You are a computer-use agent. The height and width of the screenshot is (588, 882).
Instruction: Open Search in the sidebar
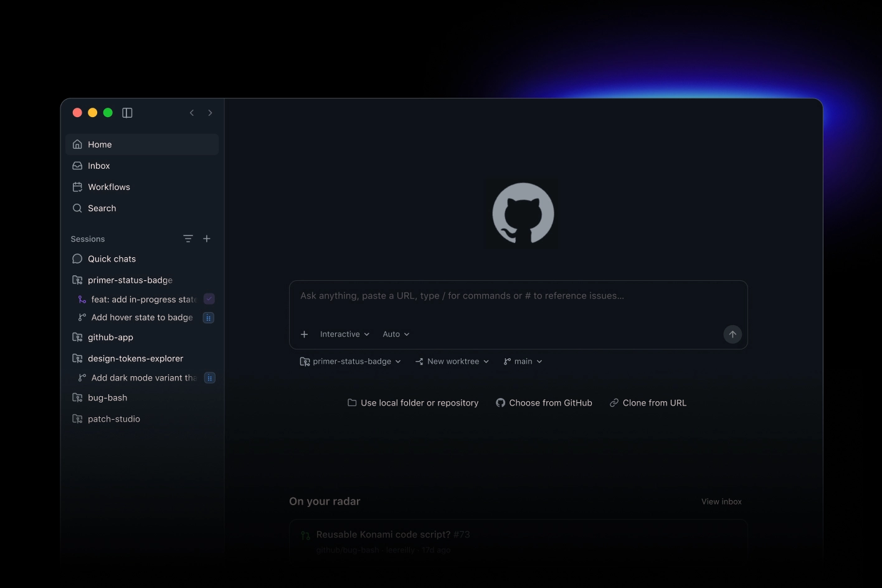142,208
